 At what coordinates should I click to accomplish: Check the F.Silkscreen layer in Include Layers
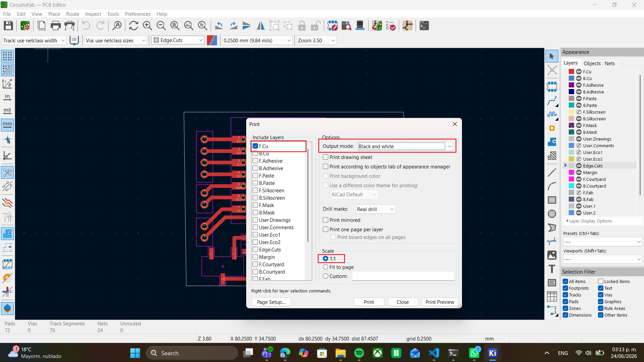pyautogui.click(x=255, y=190)
